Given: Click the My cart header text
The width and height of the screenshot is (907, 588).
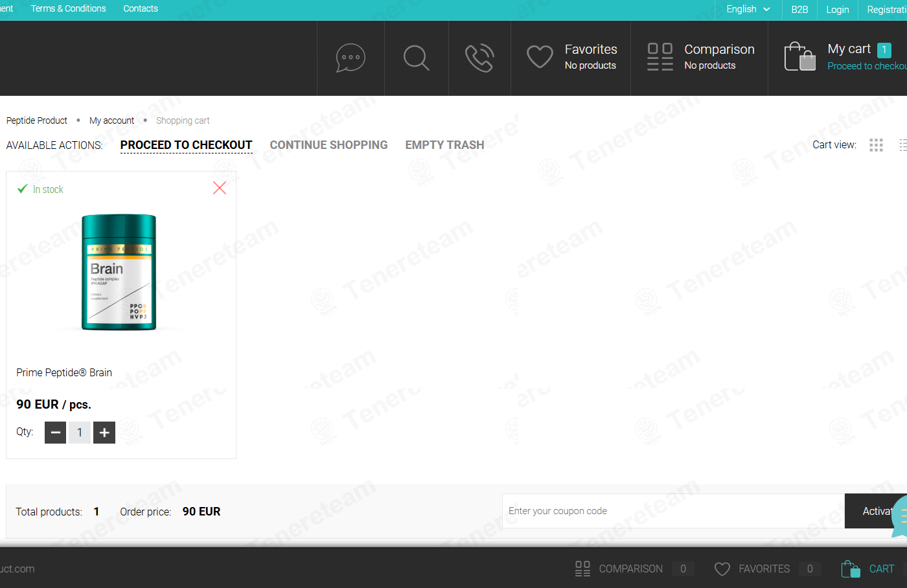Looking at the screenshot, I should 849,49.
